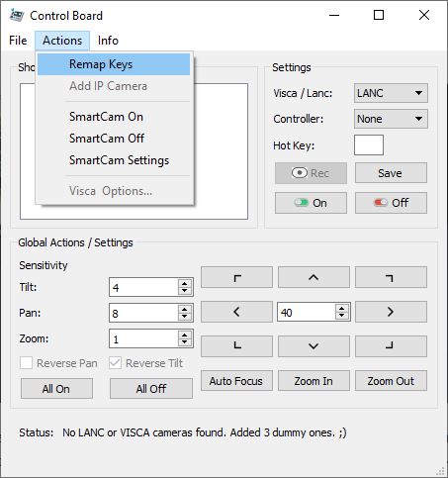Click the Zoom In button

(314, 381)
